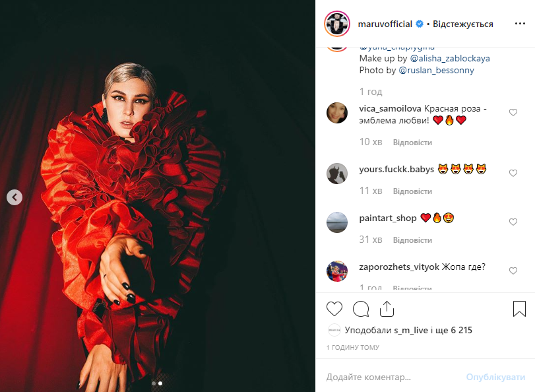The height and width of the screenshot is (392, 535).
Task: Open the maruvofficial profile avatar
Action: 337,24
